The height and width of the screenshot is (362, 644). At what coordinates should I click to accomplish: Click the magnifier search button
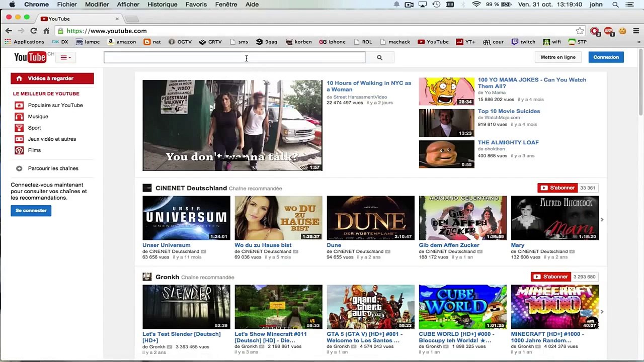[x=380, y=57]
